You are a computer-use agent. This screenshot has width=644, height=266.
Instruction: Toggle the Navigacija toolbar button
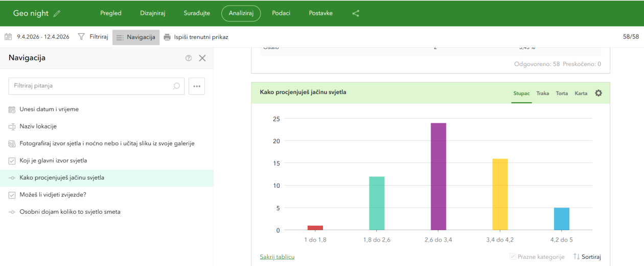tap(136, 37)
